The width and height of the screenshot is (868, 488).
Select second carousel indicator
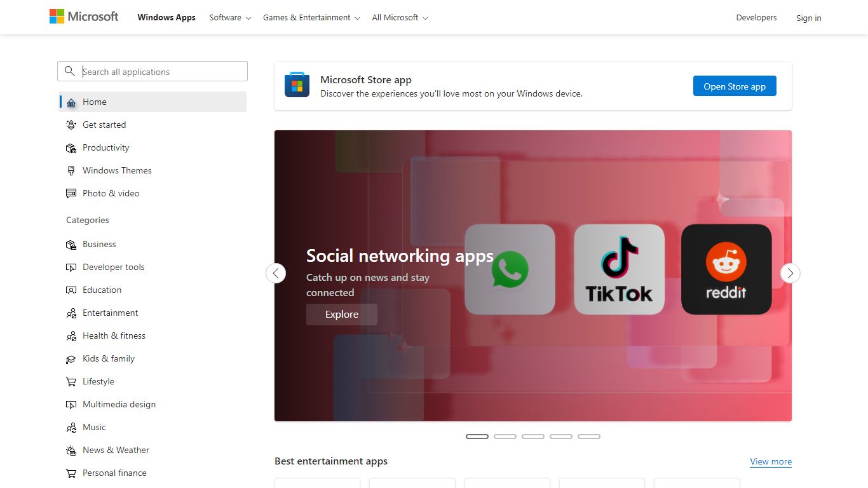click(x=505, y=437)
